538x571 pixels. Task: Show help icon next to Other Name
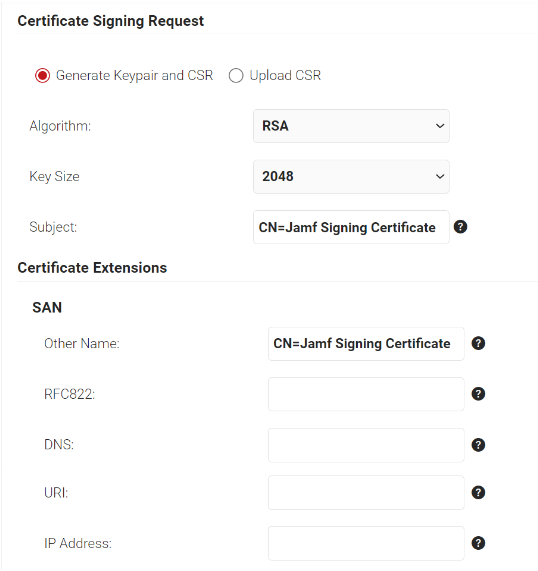478,343
